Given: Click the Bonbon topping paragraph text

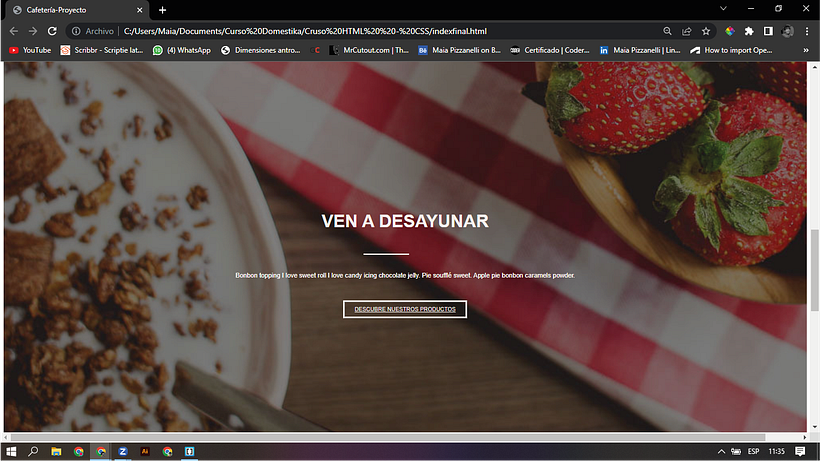Looking at the screenshot, I should click(x=405, y=275).
